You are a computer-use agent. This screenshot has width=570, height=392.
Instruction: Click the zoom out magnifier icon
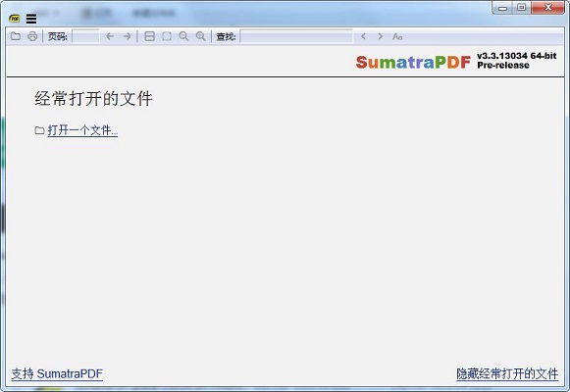pos(183,36)
